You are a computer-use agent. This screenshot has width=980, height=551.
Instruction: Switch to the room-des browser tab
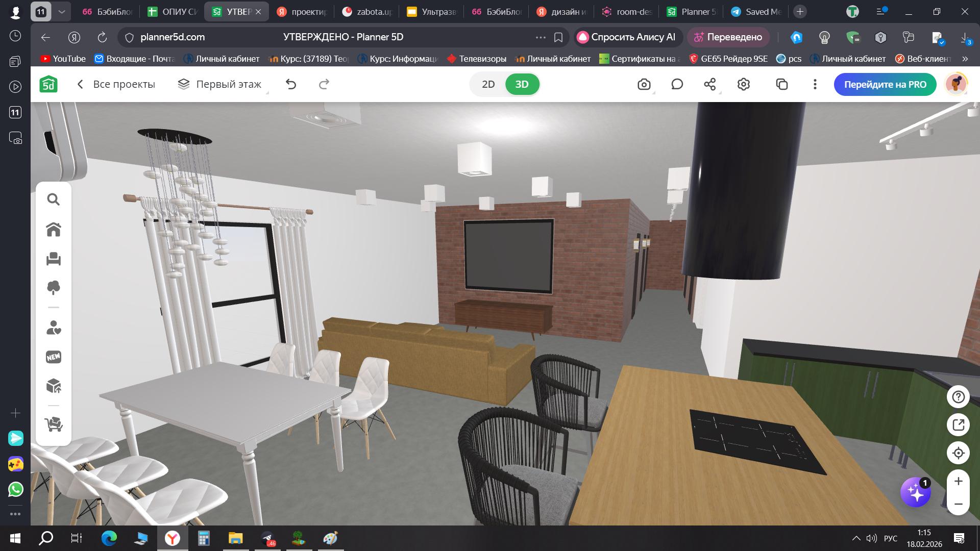click(628, 12)
